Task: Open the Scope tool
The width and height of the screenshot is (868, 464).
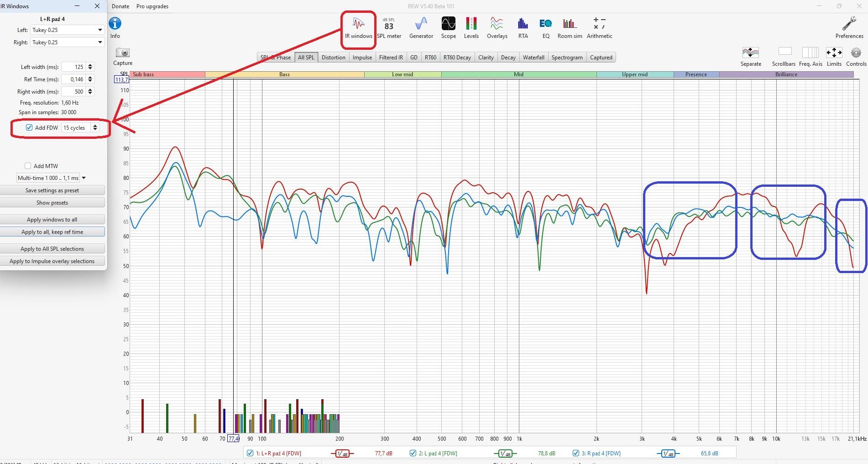Action: pos(448,28)
